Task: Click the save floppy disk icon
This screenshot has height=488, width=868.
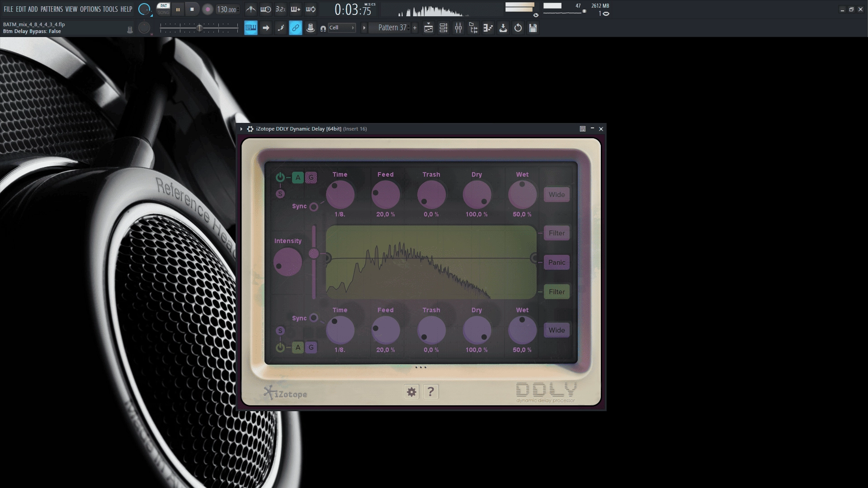Action: [x=533, y=28]
